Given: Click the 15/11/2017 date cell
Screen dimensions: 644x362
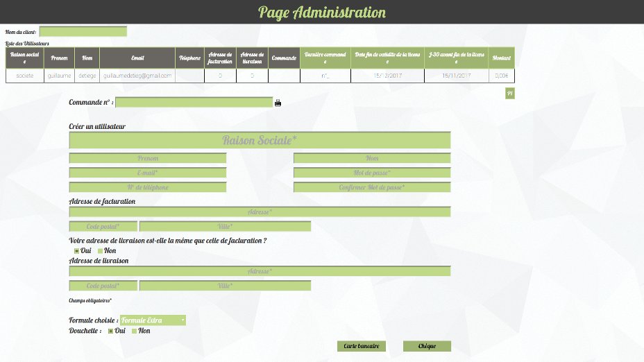Looking at the screenshot, I should (x=457, y=76).
